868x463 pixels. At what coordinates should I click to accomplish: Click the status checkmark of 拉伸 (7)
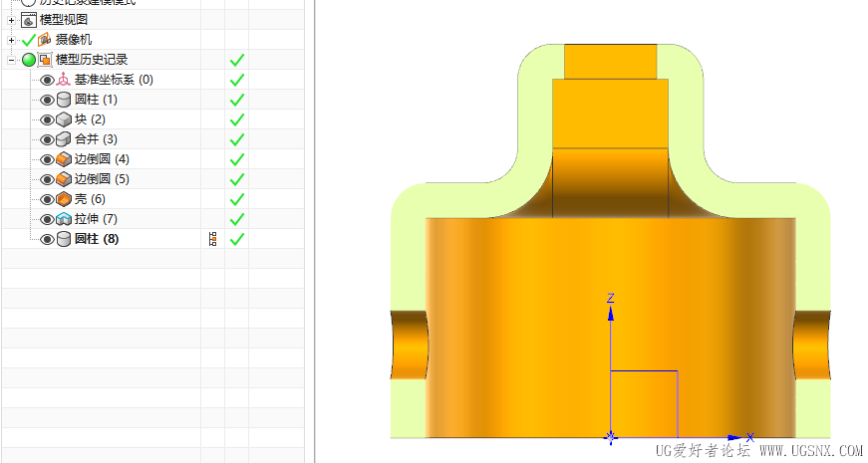pyautogui.click(x=237, y=219)
